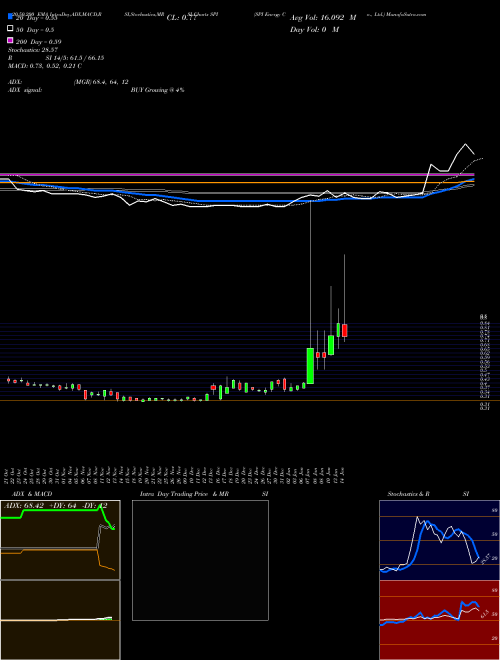
Task: Click the peak of the white moving average line
Action: click(465, 144)
